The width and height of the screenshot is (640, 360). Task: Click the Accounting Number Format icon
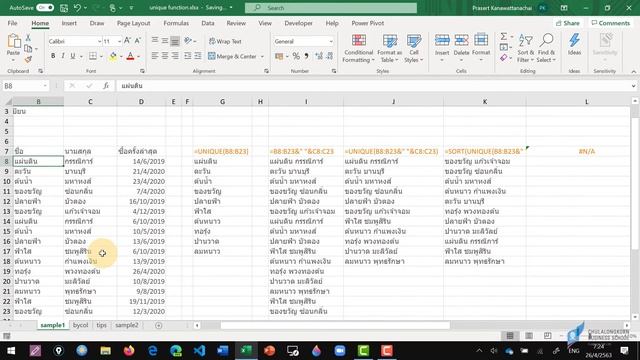tap(279, 56)
